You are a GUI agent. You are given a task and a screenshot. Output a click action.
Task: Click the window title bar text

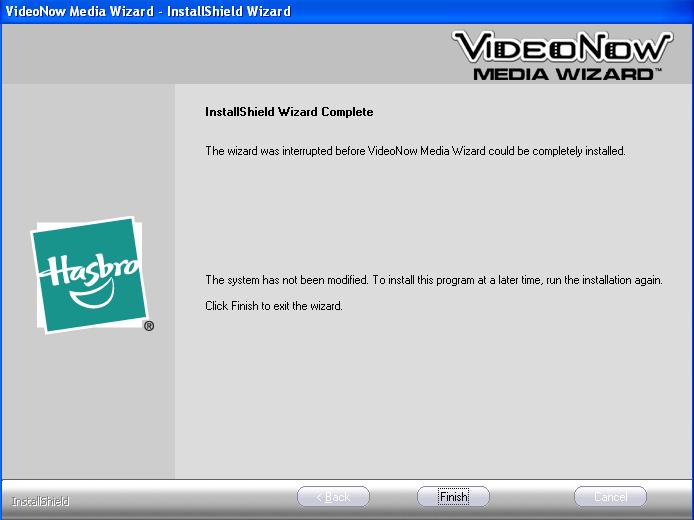(148, 11)
